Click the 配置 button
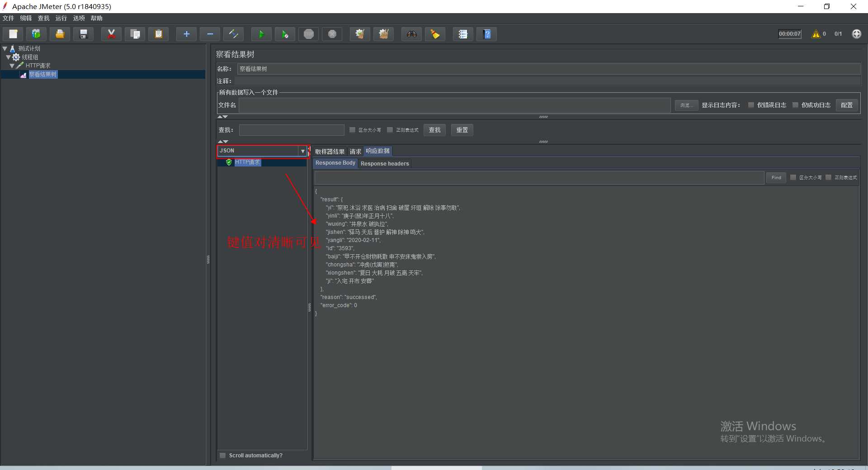The image size is (868, 470). pyautogui.click(x=846, y=105)
